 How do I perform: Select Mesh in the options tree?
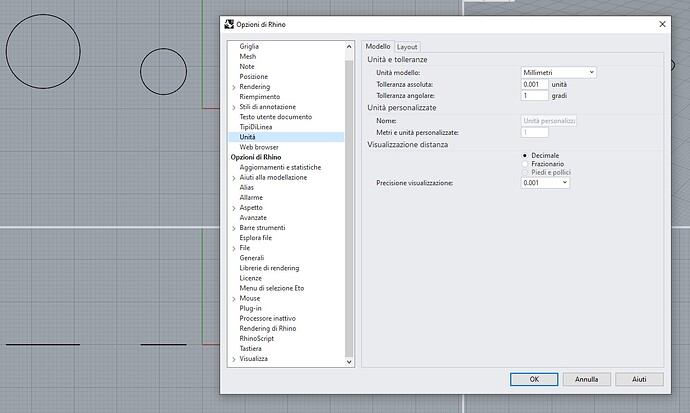[247, 56]
